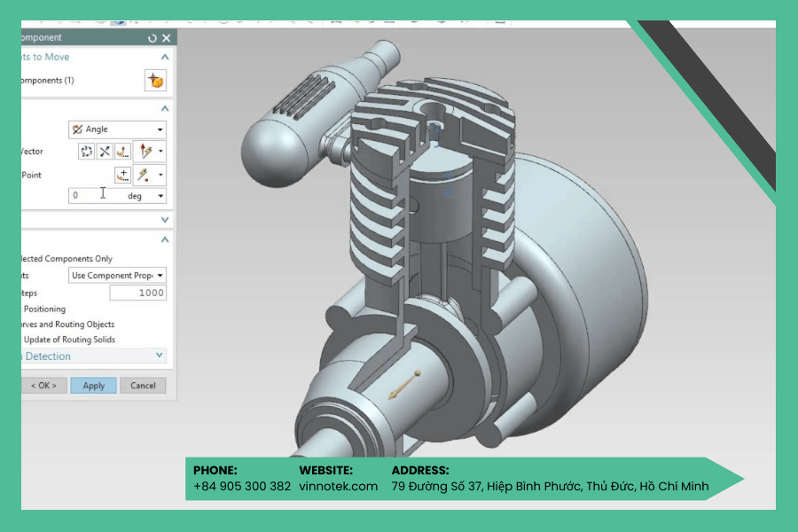Click the Select Components cube icon

pyautogui.click(x=155, y=81)
